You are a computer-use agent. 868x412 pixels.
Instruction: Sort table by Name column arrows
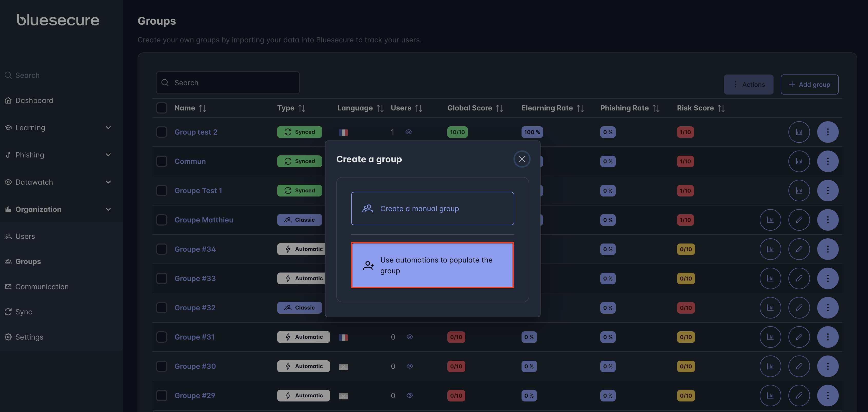[202, 108]
